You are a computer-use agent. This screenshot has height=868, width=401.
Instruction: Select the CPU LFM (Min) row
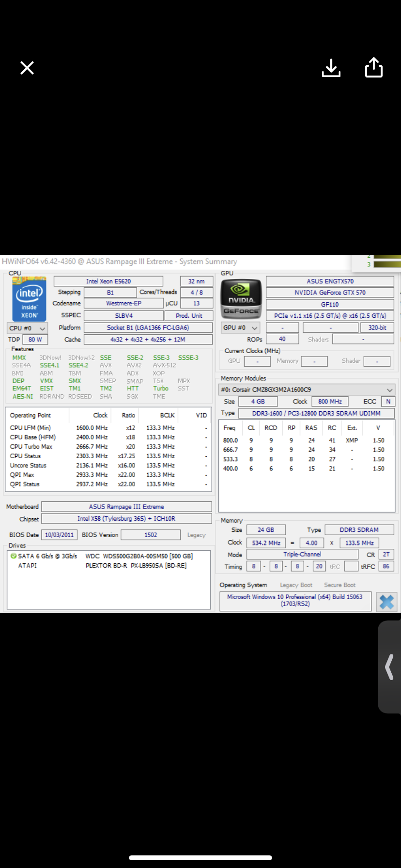[108, 428]
